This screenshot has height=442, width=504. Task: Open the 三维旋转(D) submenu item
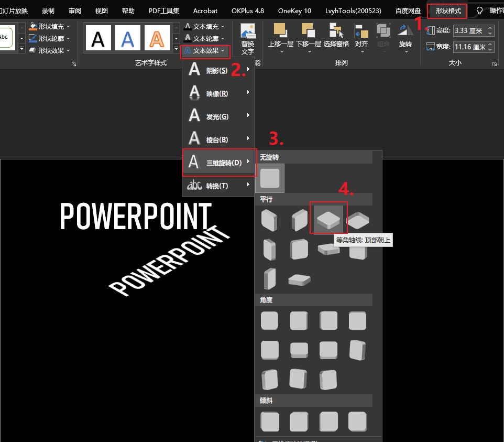(220, 163)
